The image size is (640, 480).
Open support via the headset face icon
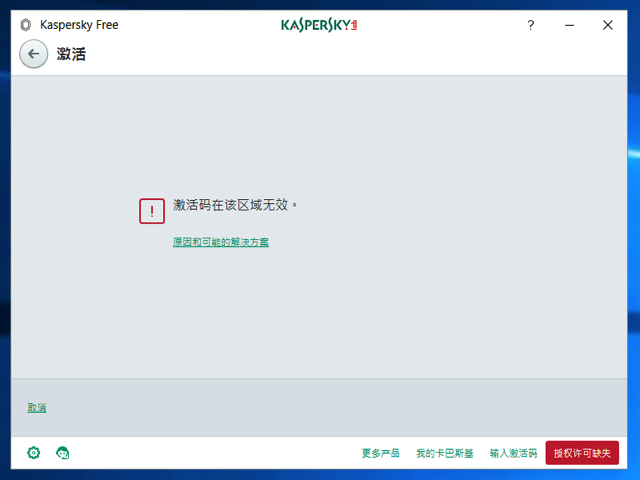(62, 453)
